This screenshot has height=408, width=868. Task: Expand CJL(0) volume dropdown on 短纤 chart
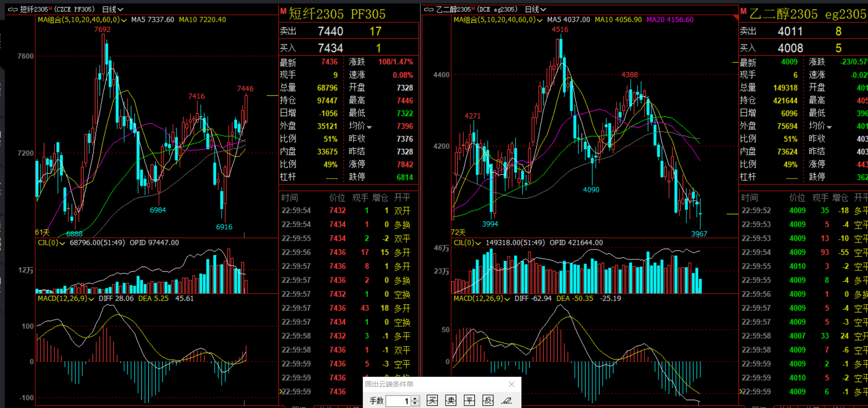62,243
